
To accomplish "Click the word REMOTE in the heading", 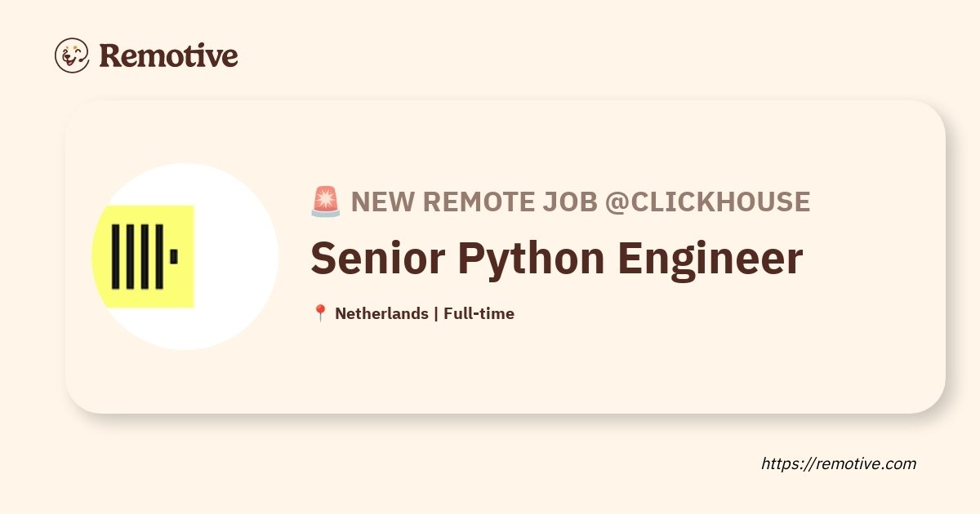I will pos(482,202).
